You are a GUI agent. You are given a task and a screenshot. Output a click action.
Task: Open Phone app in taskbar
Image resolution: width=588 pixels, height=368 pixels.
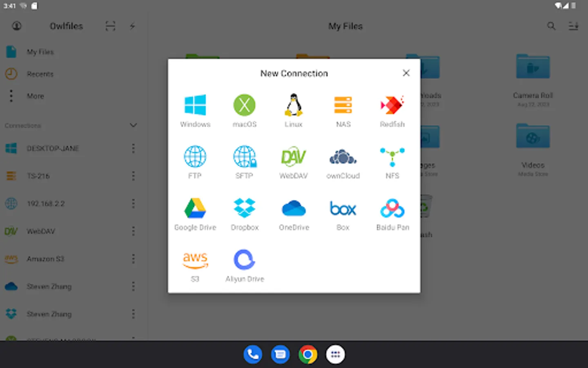(253, 355)
